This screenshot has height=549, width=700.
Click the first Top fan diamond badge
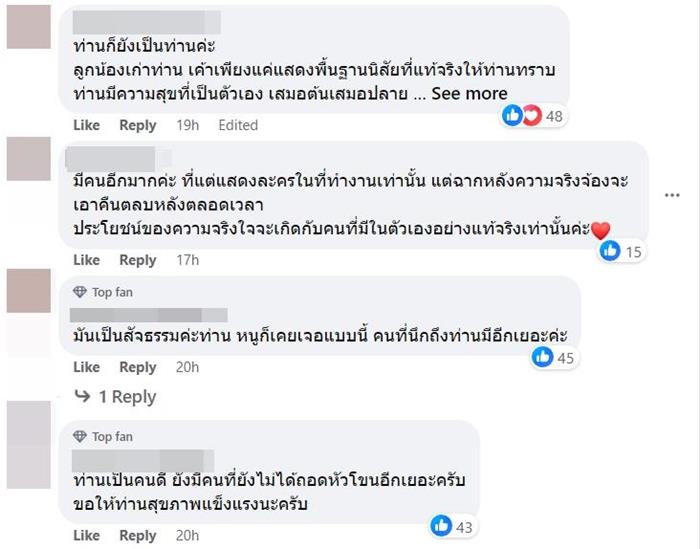click(x=80, y=292)
